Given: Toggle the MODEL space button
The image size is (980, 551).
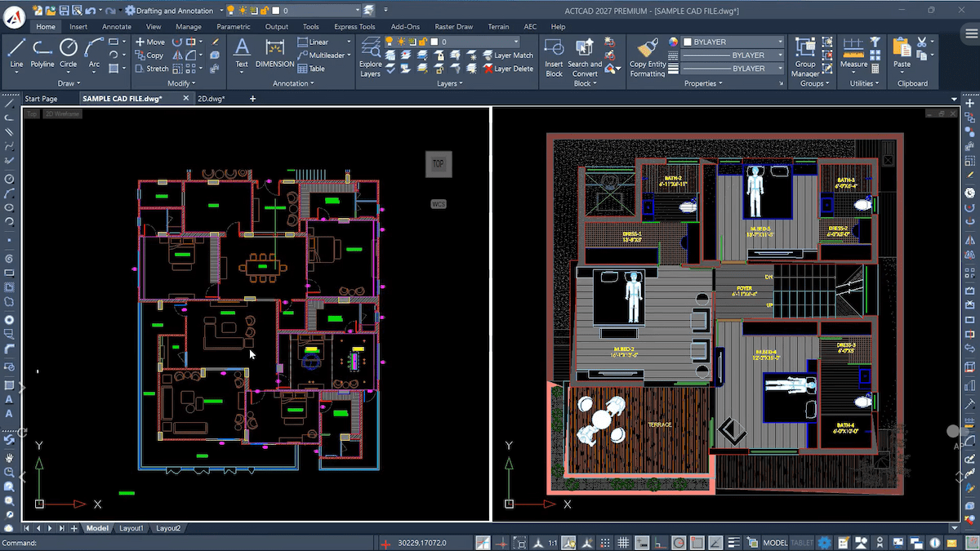Looking at the screenshot, I should [x=775, y=543].
